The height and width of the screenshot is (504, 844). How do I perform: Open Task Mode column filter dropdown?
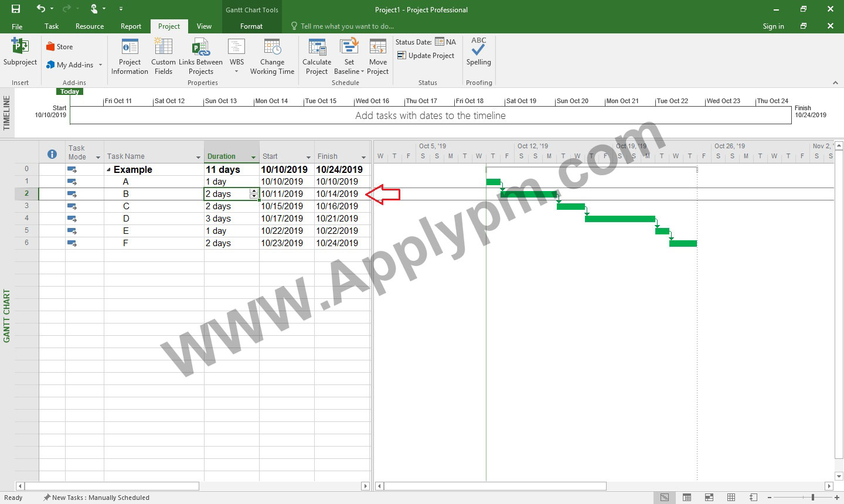point(97,157)
